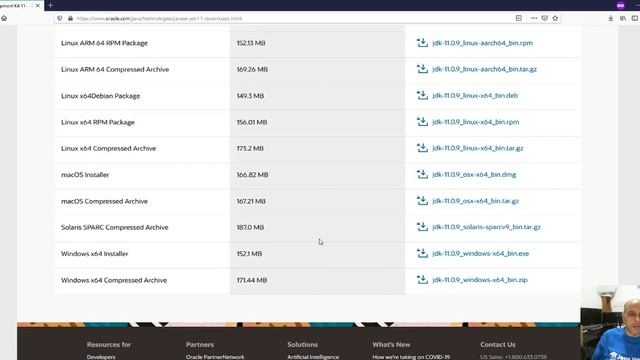Screen dimensions: 640x360
Task: Download jdk-11.0.9_linux-aarch64_bin.tar.gz link
Action: coord(484,69)
